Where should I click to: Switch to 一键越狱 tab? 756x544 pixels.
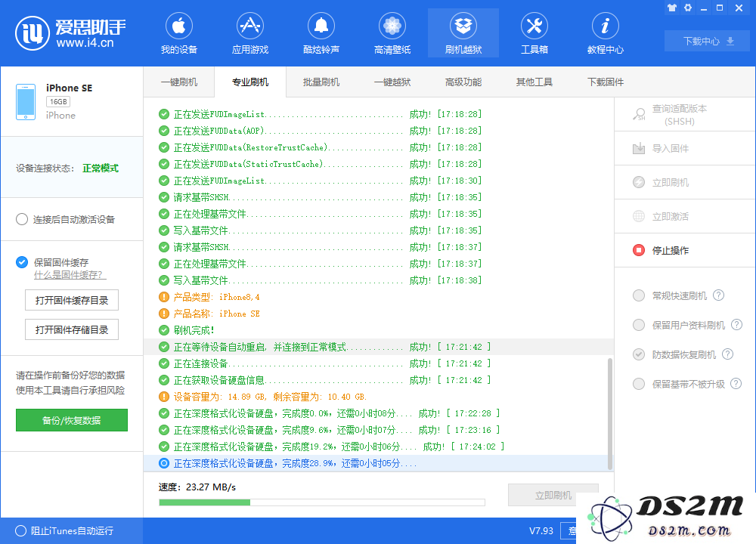(392, 82)
